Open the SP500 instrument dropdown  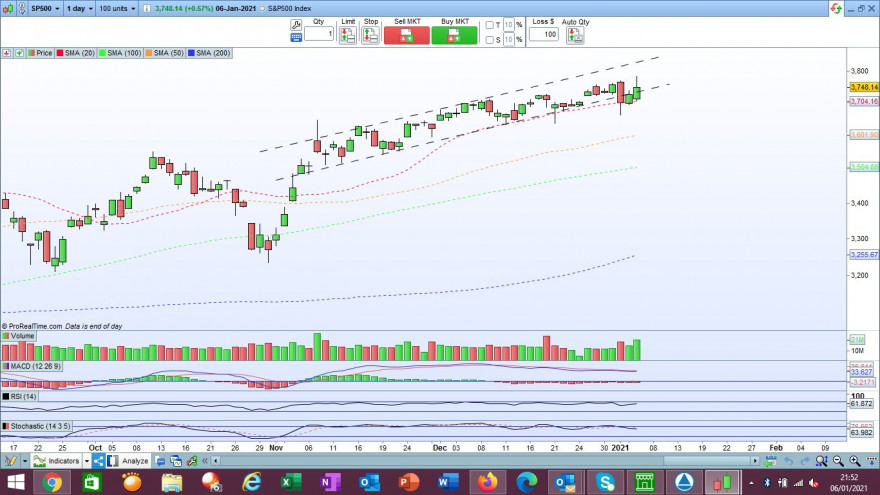[x=45, y=8]
